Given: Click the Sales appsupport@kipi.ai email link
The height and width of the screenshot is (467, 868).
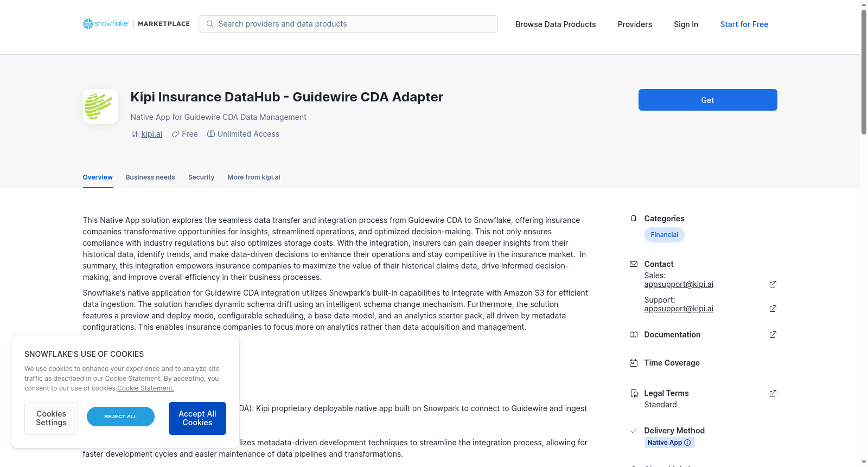Looking at the screenshot, I should (x=679, y=284).
